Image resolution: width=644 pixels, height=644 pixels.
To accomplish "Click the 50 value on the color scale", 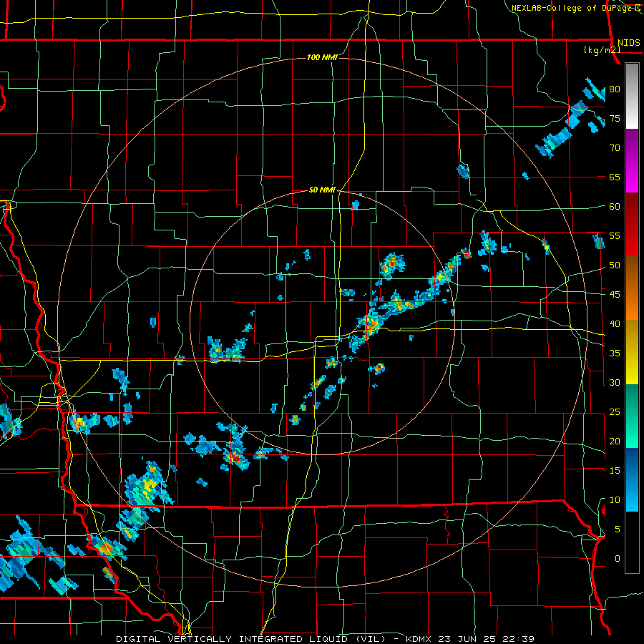I will click(x=615, y=265).
